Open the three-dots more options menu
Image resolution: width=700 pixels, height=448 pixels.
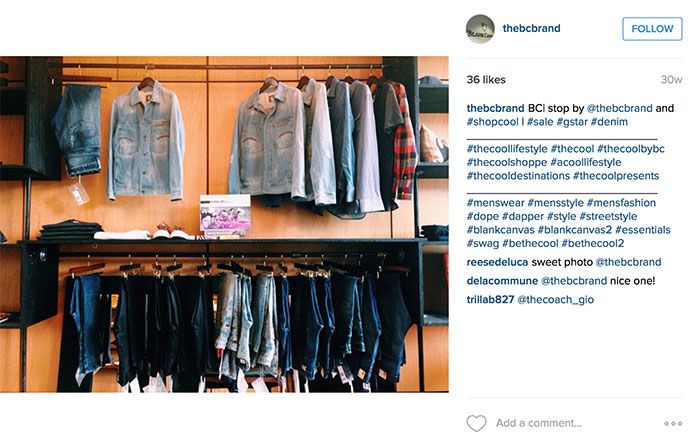pyautogui.click(x=673, y=423)
